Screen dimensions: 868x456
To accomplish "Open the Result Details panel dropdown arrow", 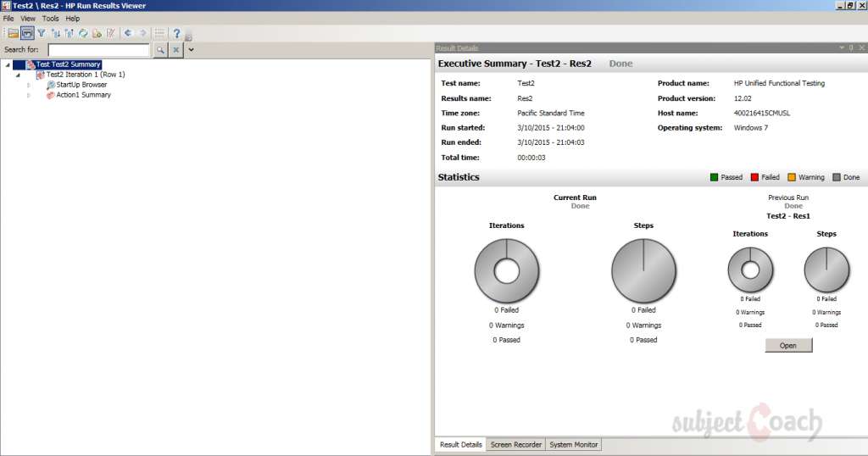I will click(x=842, y=48).
